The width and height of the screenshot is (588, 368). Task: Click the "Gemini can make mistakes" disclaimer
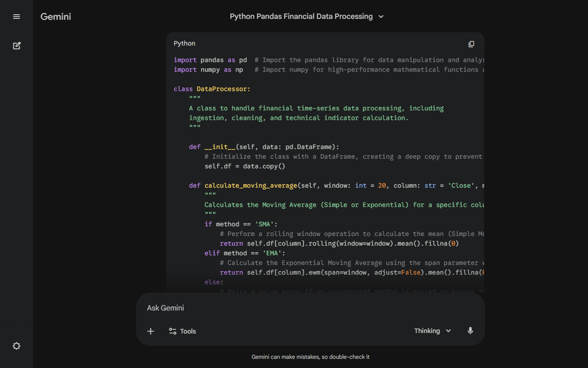pos(311,357)
